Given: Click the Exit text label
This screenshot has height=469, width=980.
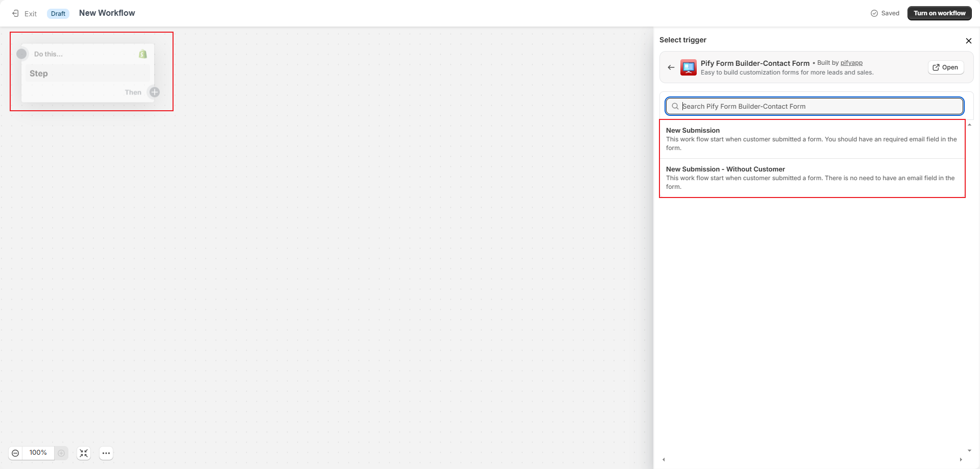Looking at the screenshot, I should 31,14.
